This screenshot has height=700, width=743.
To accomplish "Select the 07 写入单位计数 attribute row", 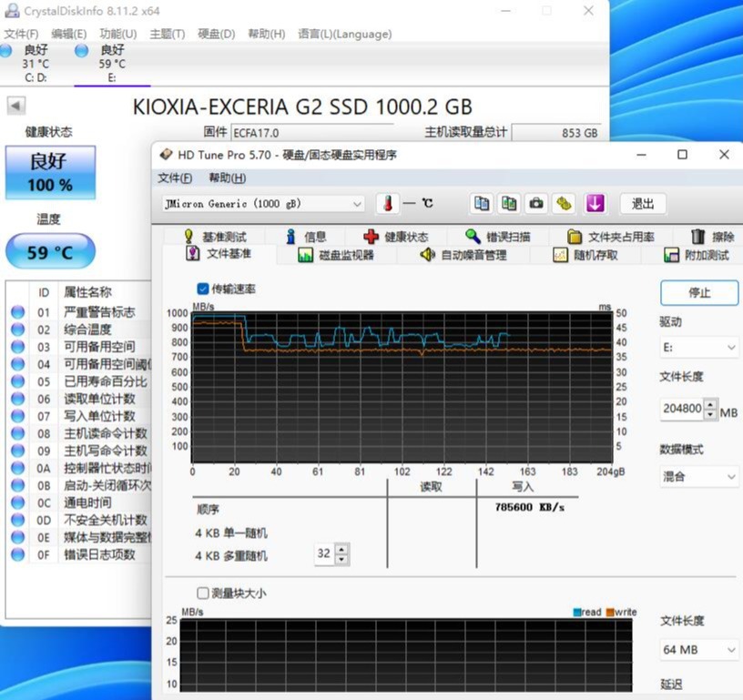I will [80, 416].
